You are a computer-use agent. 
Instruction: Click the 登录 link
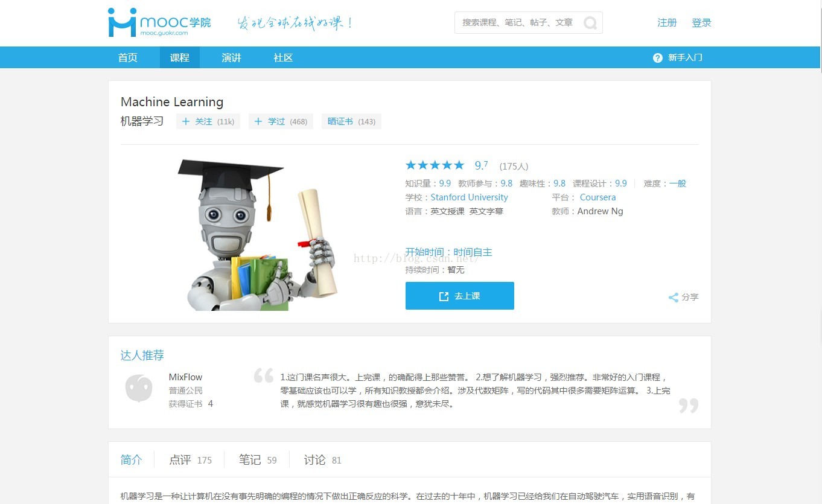coord(702,23)
